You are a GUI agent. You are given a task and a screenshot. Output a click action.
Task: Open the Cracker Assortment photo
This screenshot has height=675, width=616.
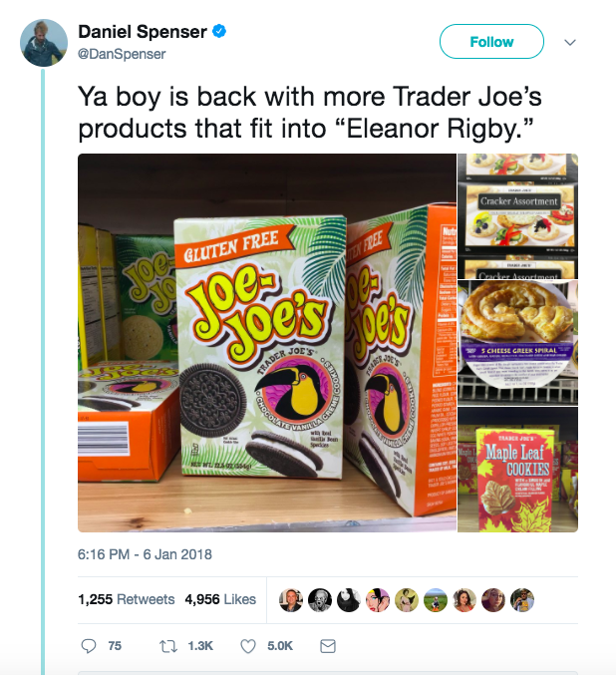(x=518, y=215)
